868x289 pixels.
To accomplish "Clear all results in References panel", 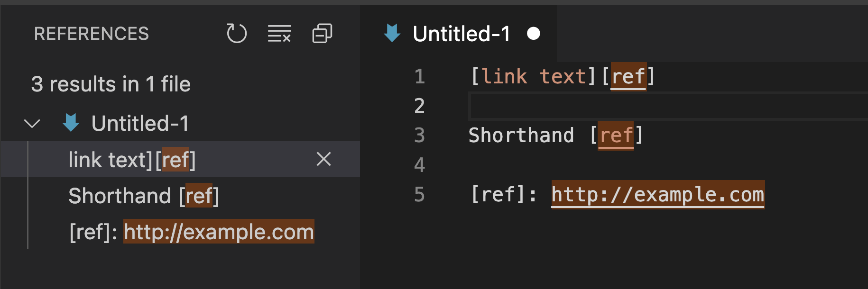I will tap(279, 34).
